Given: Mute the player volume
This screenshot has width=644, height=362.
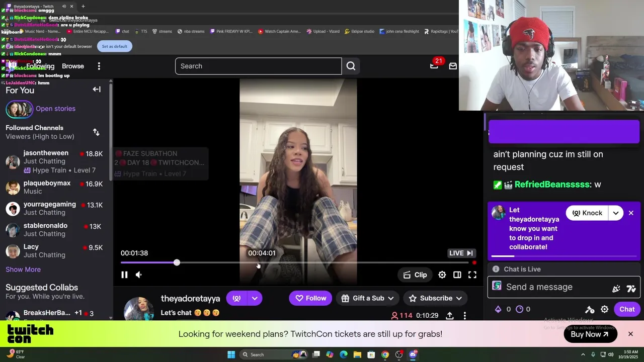Looking at the screenshot, I should (138, 275).
